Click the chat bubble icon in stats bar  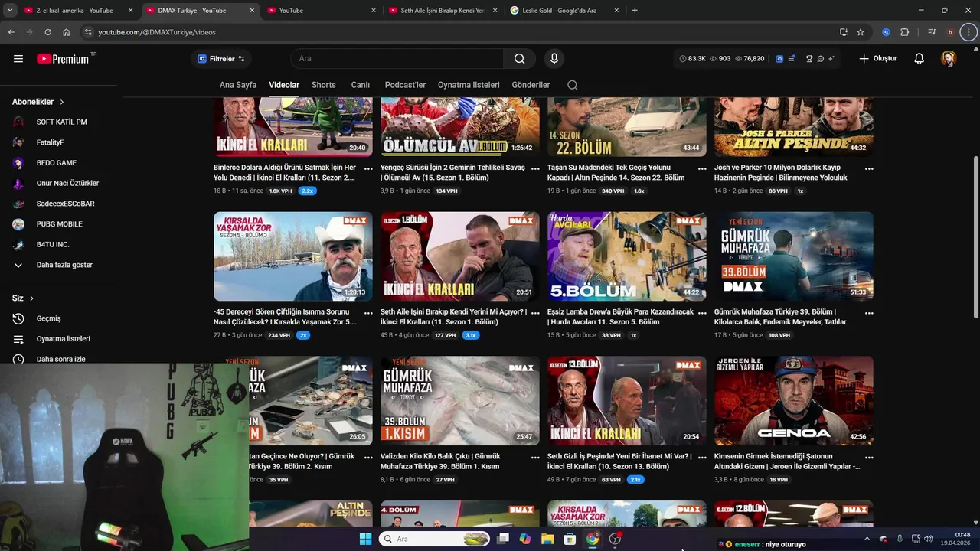pos(820,59)
